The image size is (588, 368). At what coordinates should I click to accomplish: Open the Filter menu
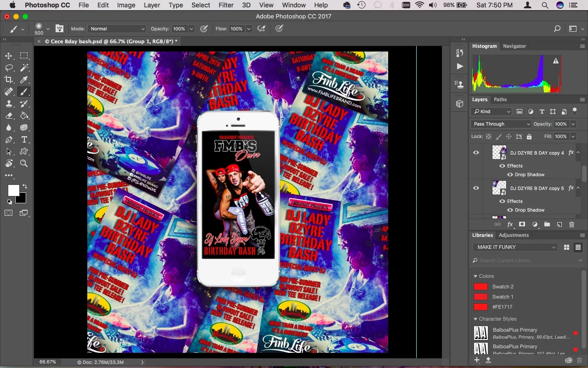226,5
